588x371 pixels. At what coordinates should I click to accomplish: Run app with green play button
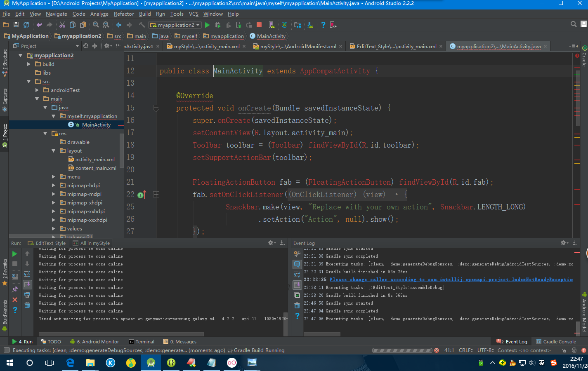(x=208, y=25)
